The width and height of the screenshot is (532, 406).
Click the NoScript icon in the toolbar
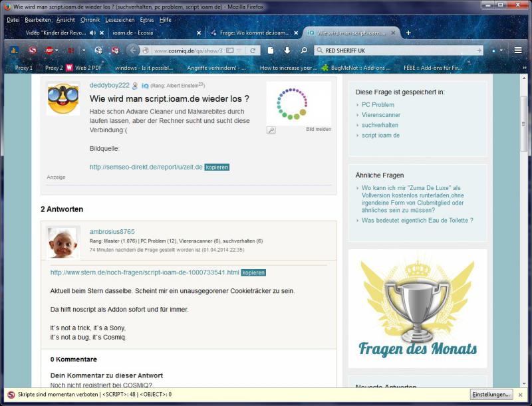(x=33, y=51)
